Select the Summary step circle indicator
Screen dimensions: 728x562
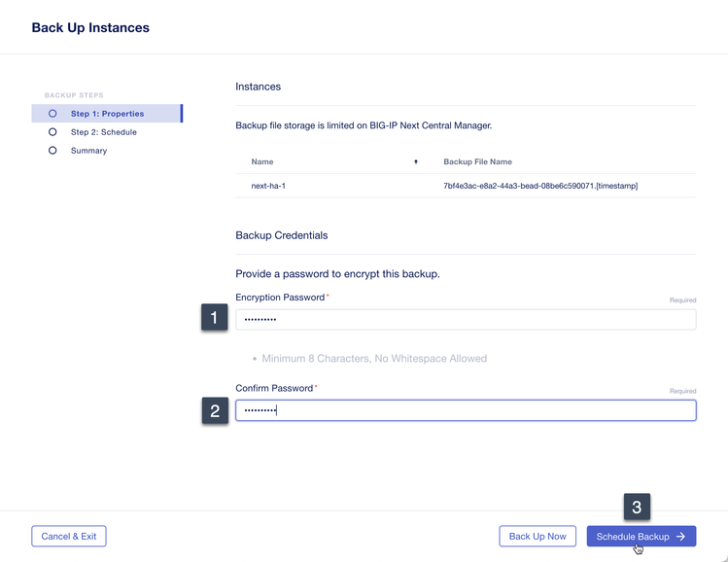pyautogui.click(x=52, y=151)
